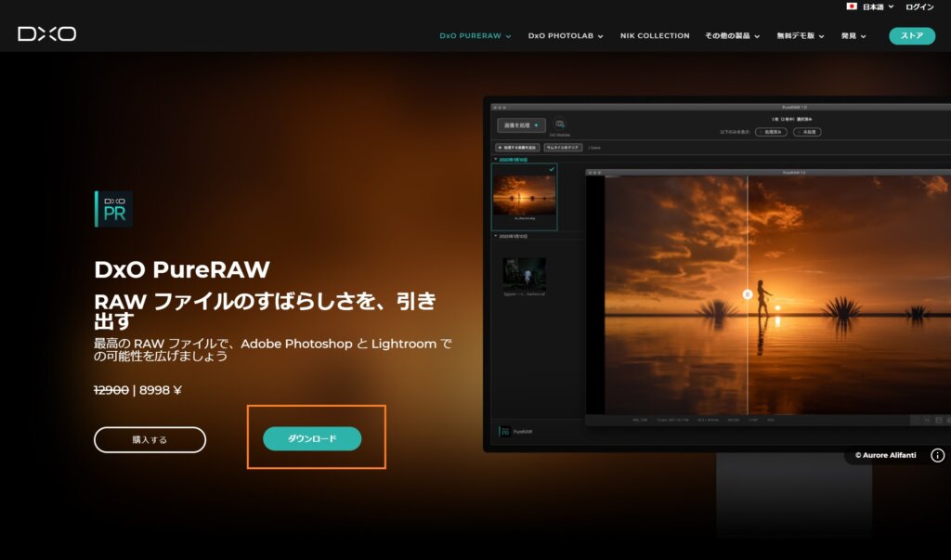
Task: Click the discounted price 8998 ¥
Action: tap(161, 390)
